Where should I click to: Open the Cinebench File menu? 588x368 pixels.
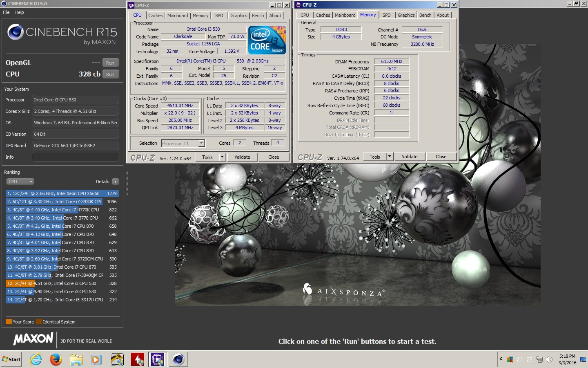(x=6, y=12)
